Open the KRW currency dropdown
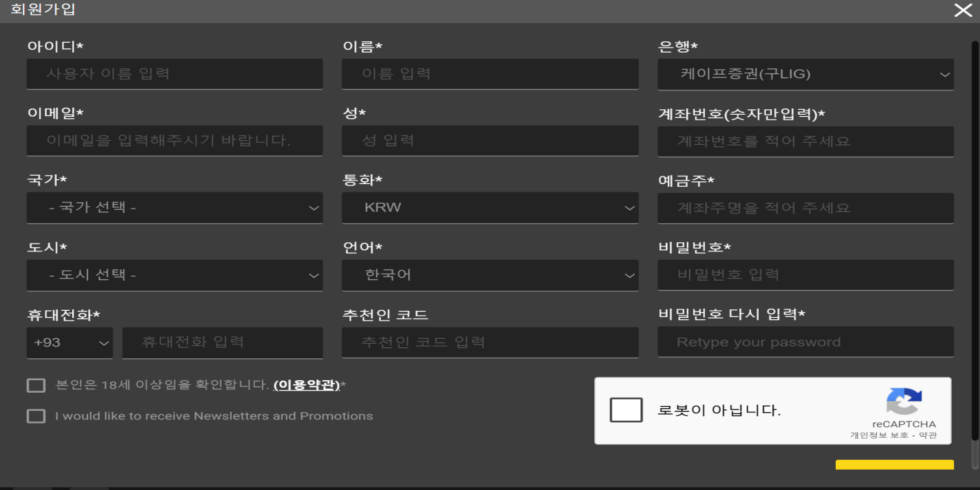 click(490, 208)
